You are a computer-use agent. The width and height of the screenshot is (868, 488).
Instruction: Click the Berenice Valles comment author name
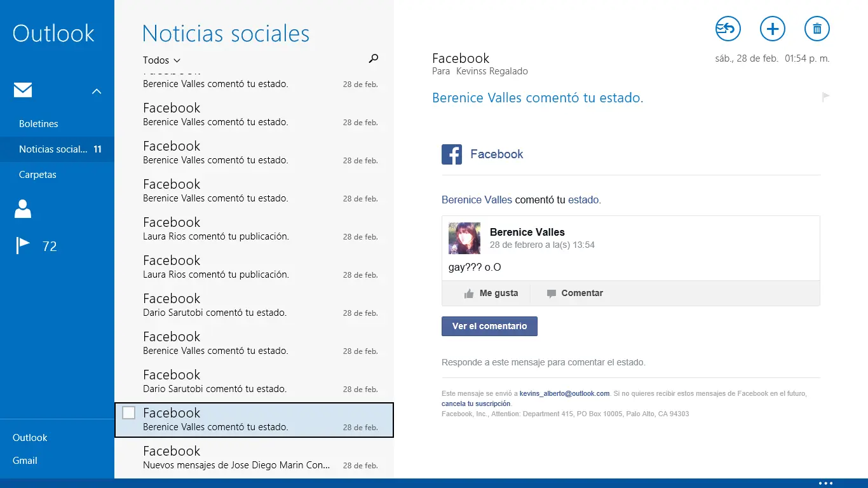tap(527, 232)
